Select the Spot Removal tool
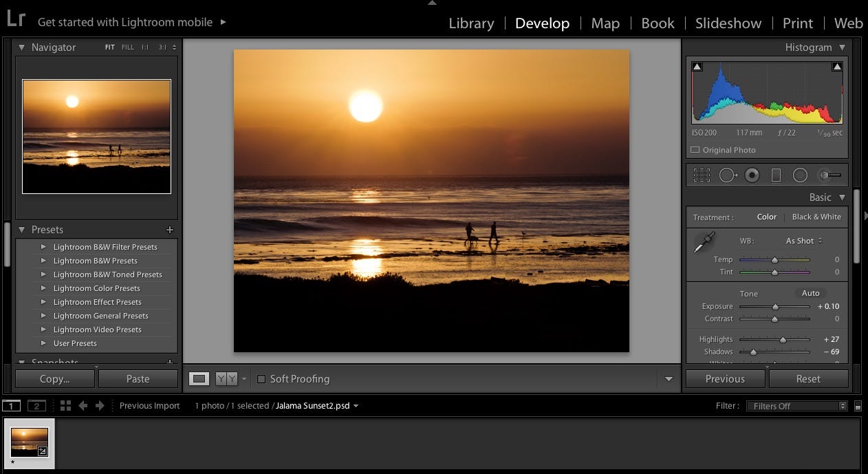Image resolution: width=868 pixels, height=474 pixels. 728,175
